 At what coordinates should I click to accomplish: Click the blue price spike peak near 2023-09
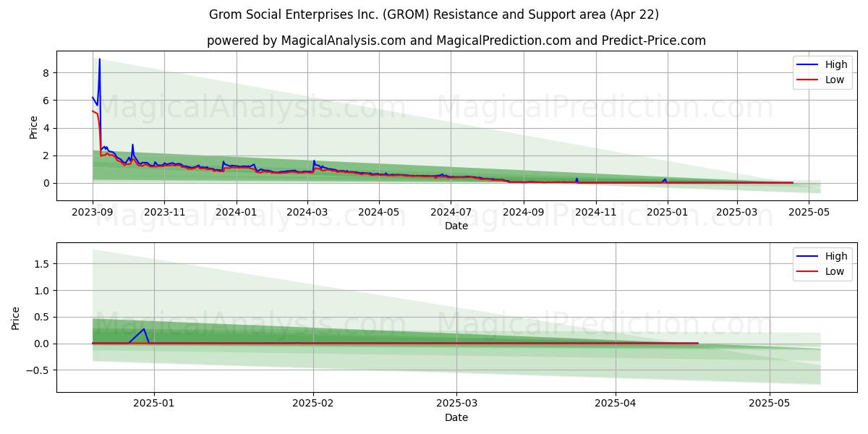(x=100, y=60)
